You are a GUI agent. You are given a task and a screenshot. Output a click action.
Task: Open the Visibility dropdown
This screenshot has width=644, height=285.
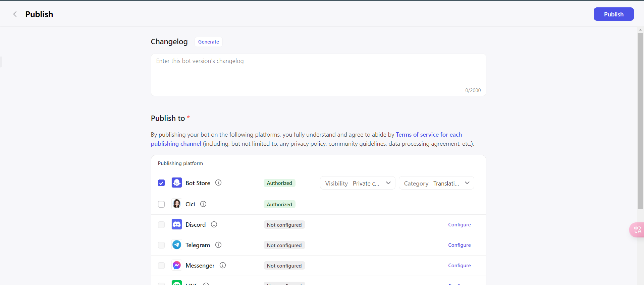[358, 183]
